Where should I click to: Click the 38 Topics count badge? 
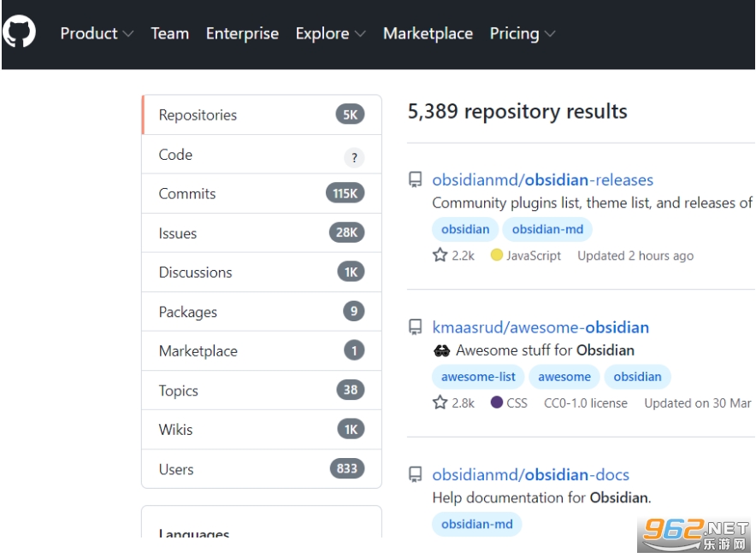(x=351, y=390)
